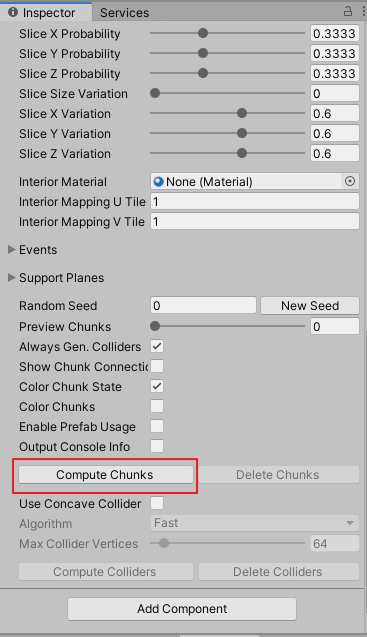Click the Interior Mapping U Tile field

click(255, 202)
